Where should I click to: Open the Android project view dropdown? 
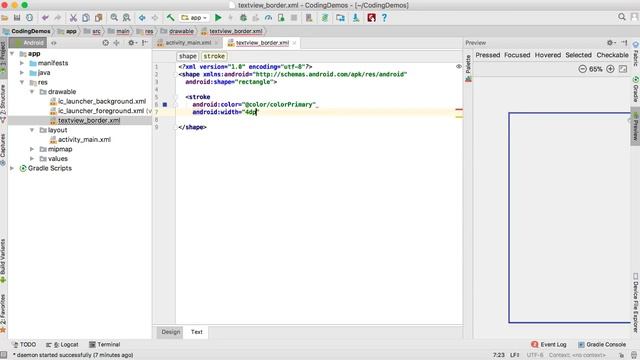coord(28,42)
